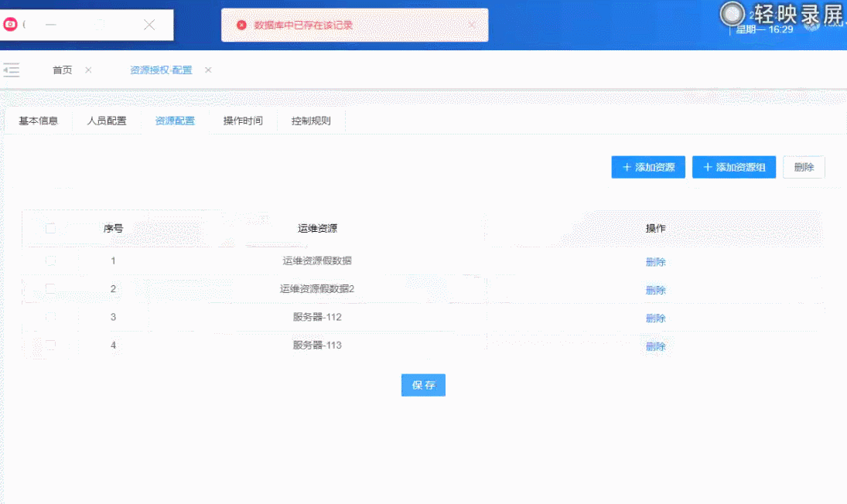Delete row 运维资源假数据2 via 删除 link
Image resolution: width=847 pixels, height=504 pixels.
pyautogui.click(x=655, y=291)
